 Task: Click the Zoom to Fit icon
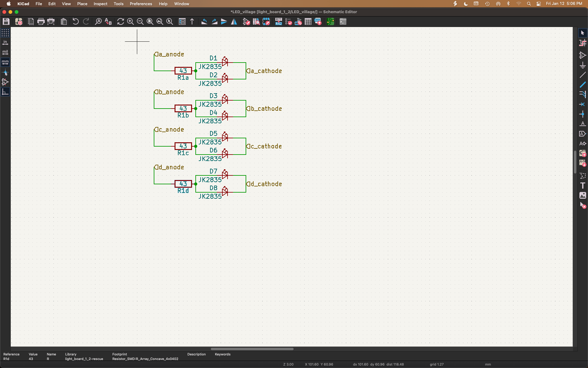click(x=150, y=21)
